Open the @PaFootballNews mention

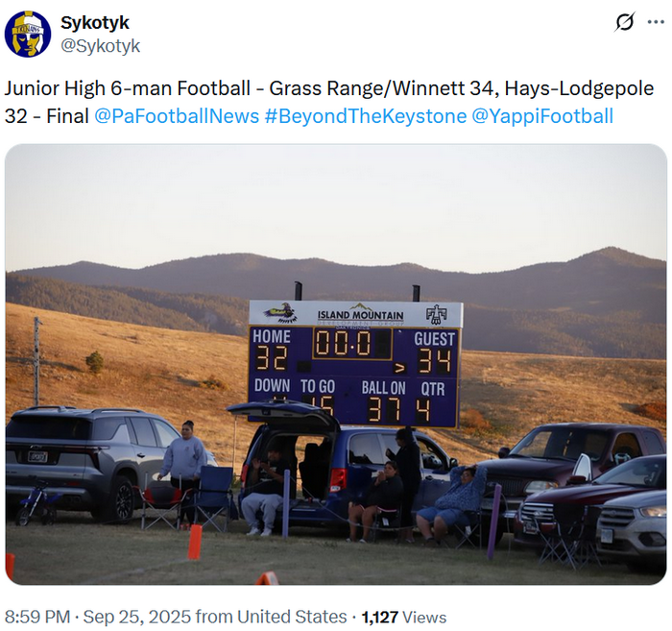[x=177, y=116]
